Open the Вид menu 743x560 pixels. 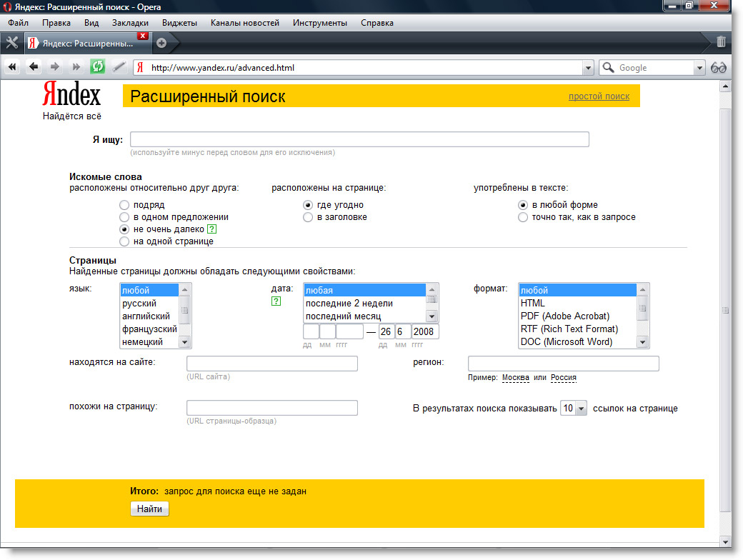(x=91, y=23)
